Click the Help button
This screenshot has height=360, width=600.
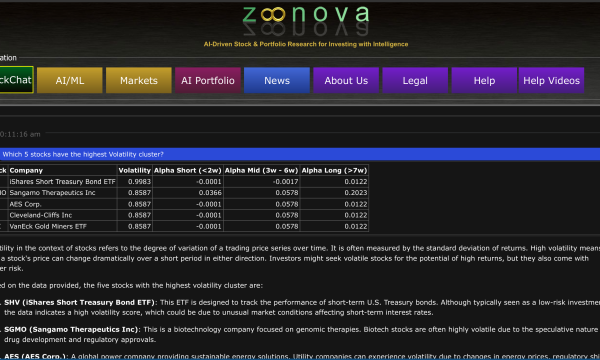click(484, 80)
